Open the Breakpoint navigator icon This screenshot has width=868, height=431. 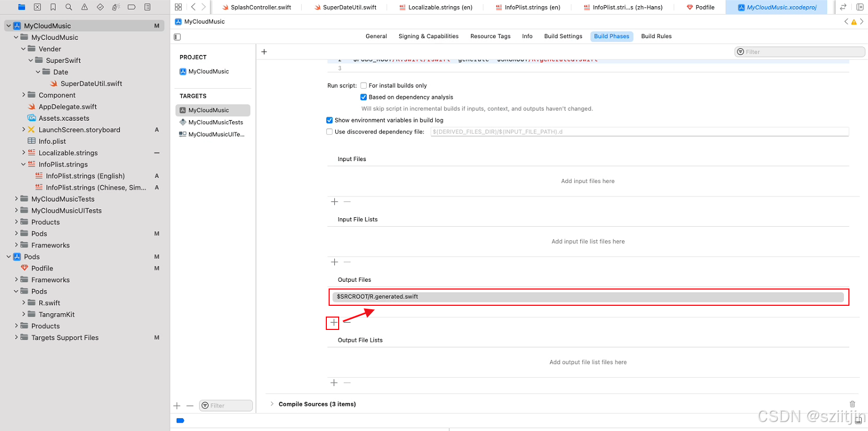click(x=131, y=7)
